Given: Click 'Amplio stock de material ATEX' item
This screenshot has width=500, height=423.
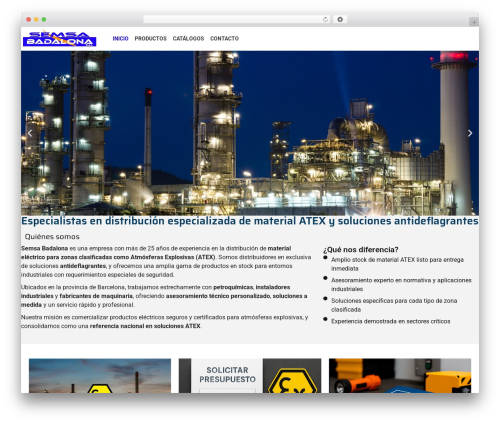Looking at the screenshot, I should click(x=397, y=264).
